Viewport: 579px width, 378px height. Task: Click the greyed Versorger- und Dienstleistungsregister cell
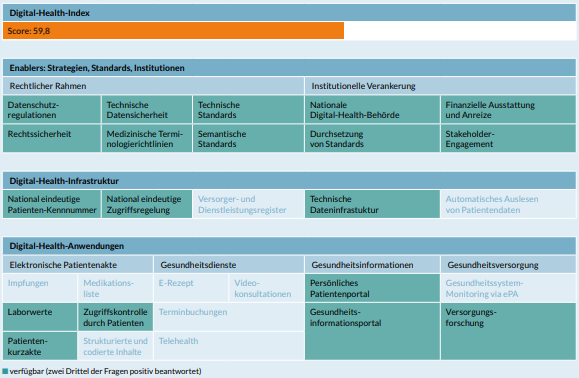click(x=248, y=204)
